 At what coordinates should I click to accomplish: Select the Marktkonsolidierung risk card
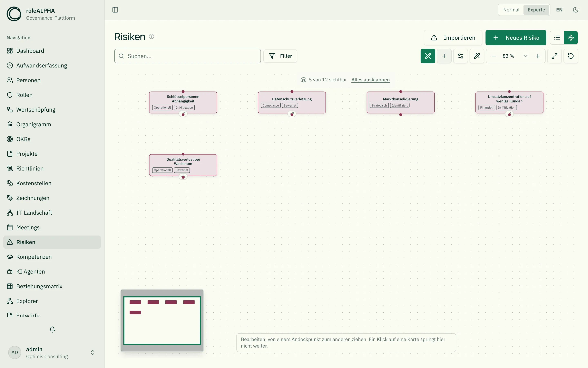pyautogui.click(x=400, y=102)
